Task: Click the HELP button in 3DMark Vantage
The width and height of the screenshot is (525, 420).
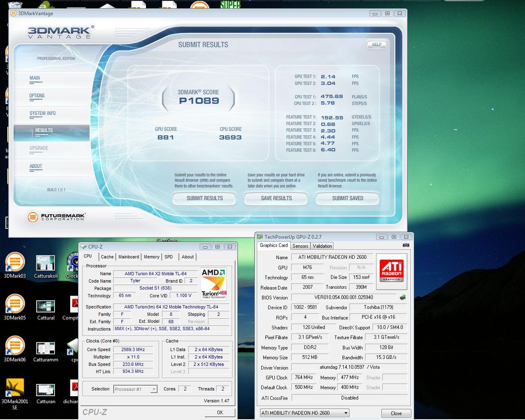Action: (377, 44)
